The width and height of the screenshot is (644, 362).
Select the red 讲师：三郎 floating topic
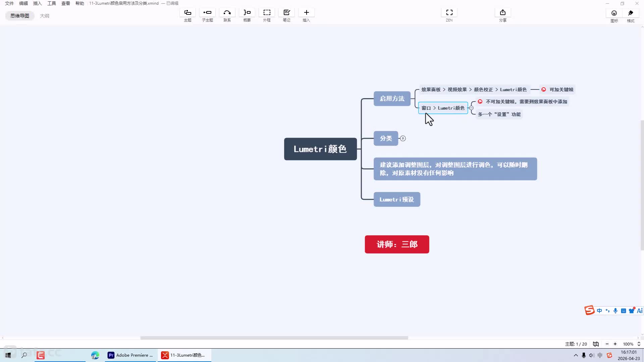pyautogui.click(x=397, y=244)
